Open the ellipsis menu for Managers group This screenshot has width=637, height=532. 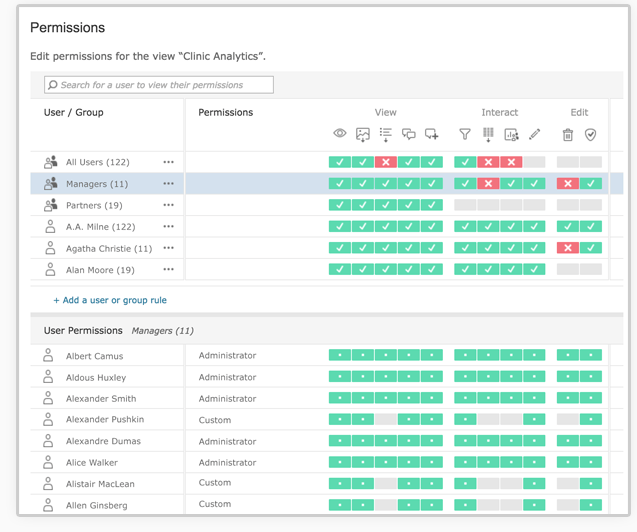(168, 184)
